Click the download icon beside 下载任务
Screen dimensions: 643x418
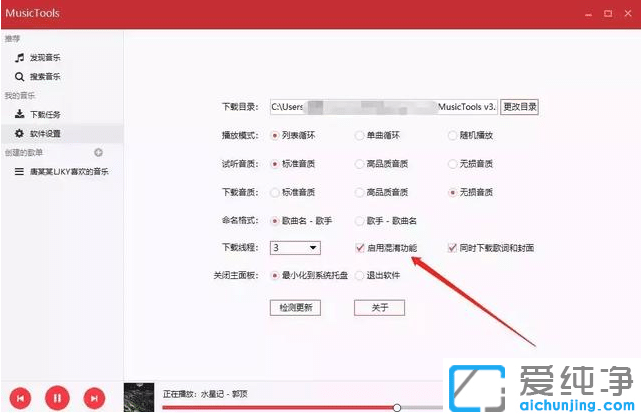19,114
